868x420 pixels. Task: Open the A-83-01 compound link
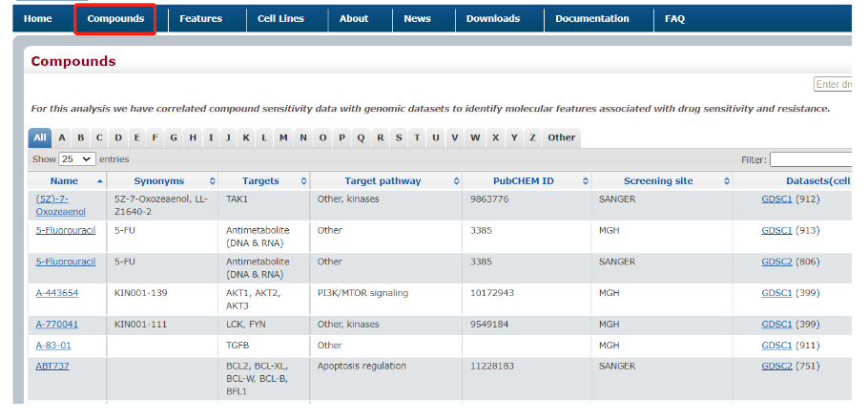click(53, 346)
